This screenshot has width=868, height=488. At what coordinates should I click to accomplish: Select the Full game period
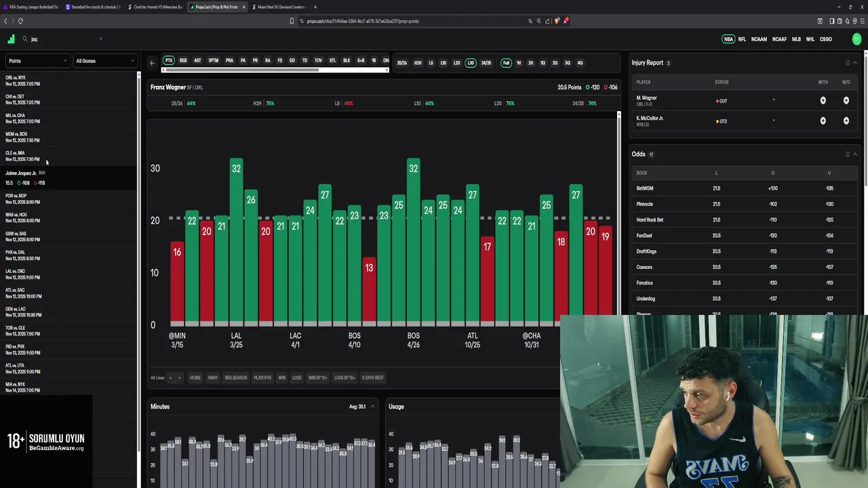pos(506,63)
